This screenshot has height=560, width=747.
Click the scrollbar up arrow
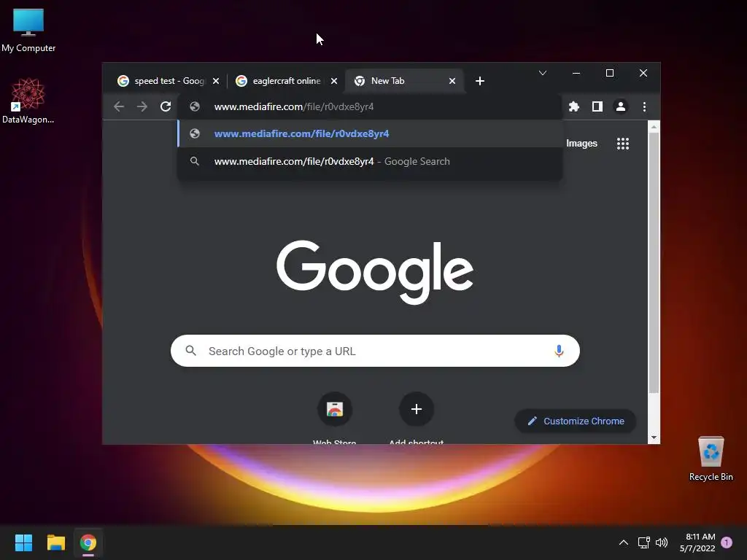[x=654, y=127]
